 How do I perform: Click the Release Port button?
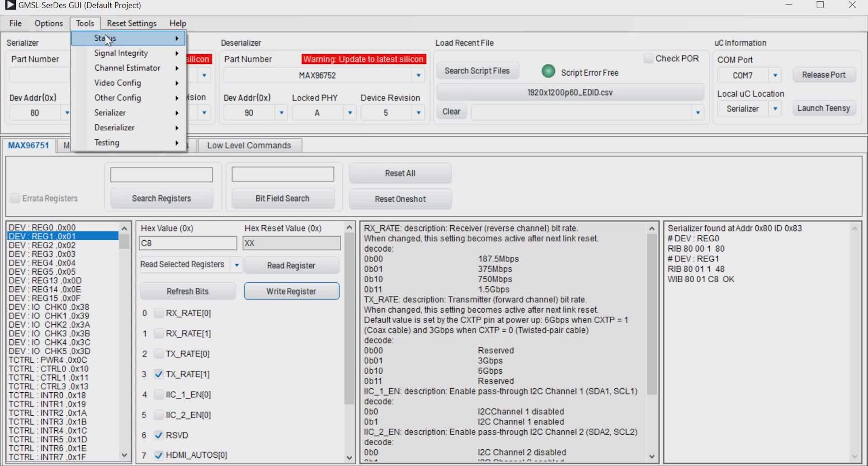(824, 75)
